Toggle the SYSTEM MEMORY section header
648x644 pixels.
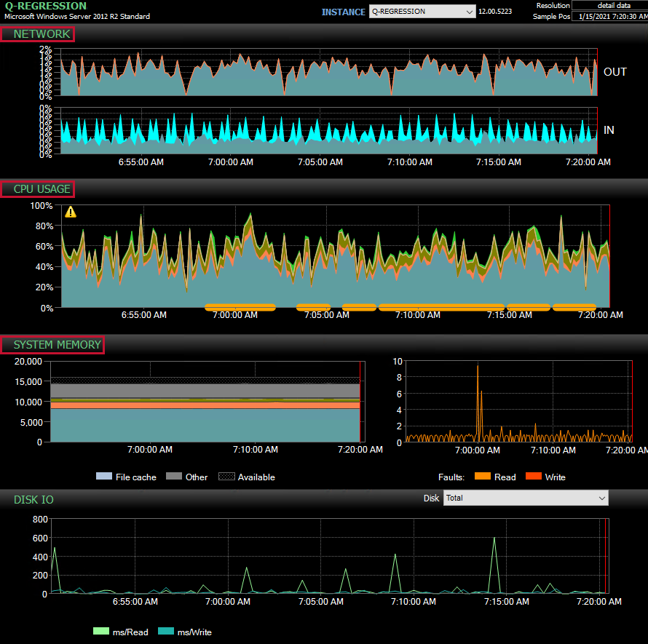coord(52,345)
